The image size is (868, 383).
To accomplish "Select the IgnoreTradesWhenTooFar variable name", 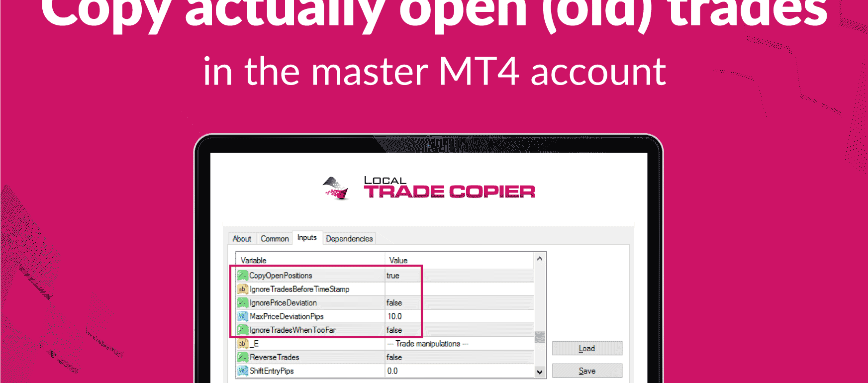I will [x=292, y=330].
